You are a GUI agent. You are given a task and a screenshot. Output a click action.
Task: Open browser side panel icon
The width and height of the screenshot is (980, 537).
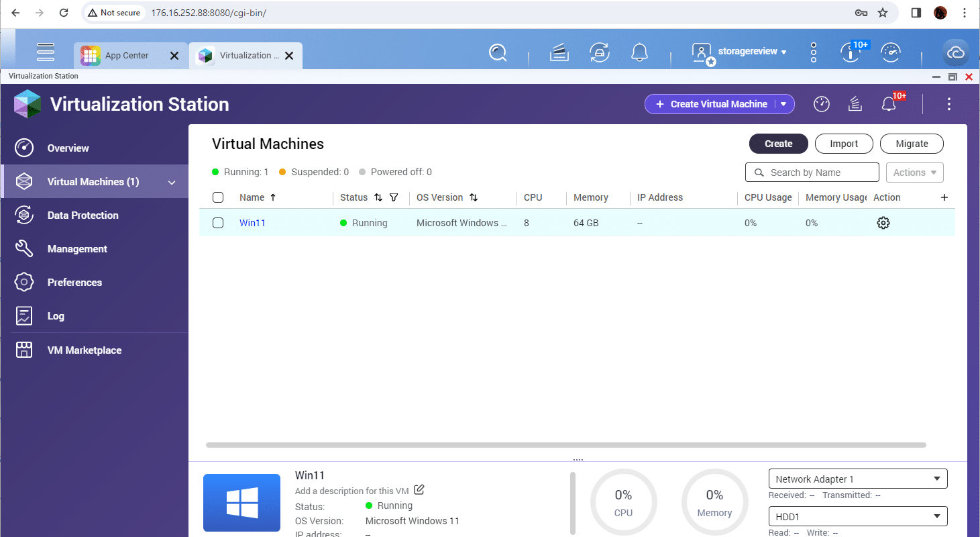click(x=916, y=13)
